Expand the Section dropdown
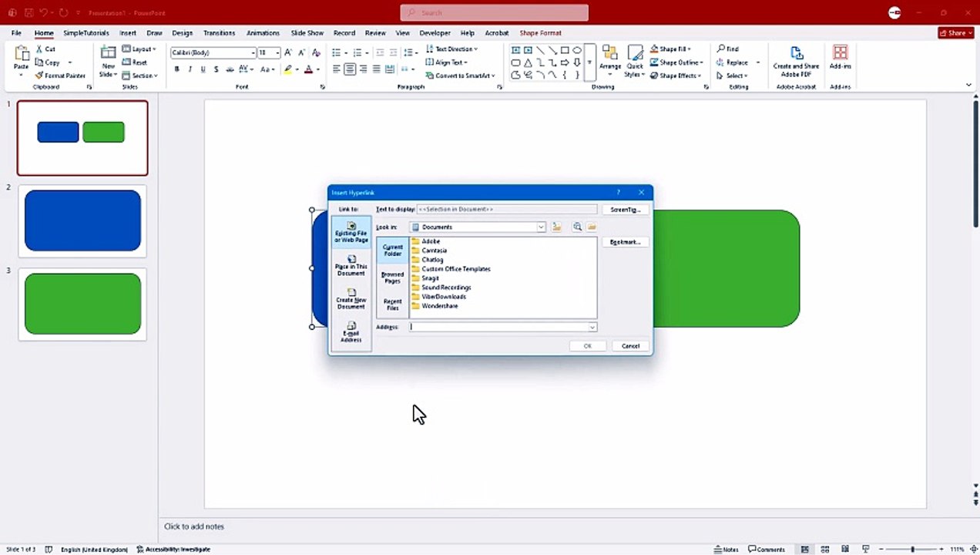This screenshot has width=980, height=555. pos(140,76)
